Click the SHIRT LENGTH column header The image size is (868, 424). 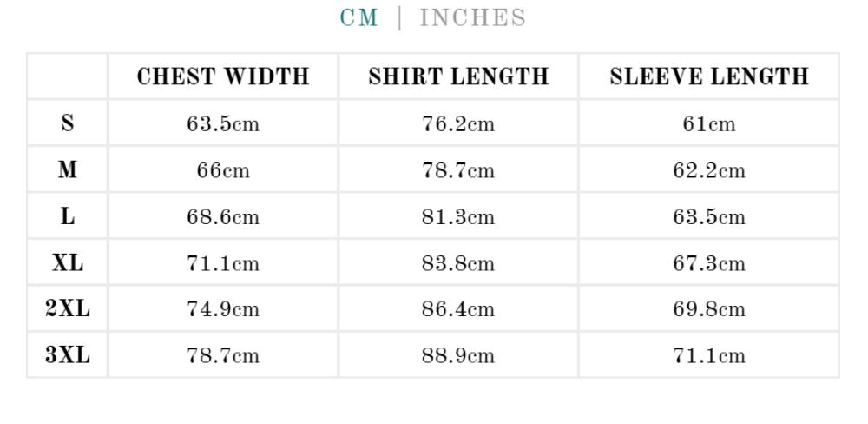coord(458,77)
